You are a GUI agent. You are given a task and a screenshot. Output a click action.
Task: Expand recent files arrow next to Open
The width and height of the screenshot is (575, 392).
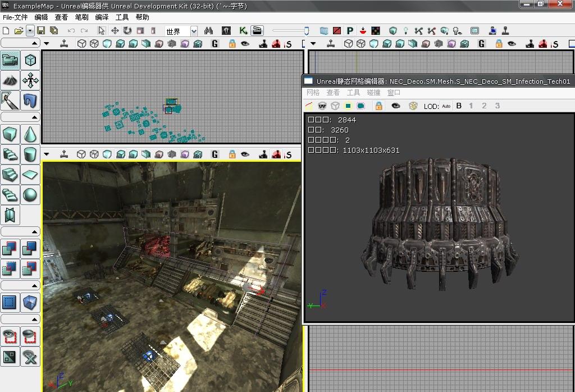coord(30,31)
